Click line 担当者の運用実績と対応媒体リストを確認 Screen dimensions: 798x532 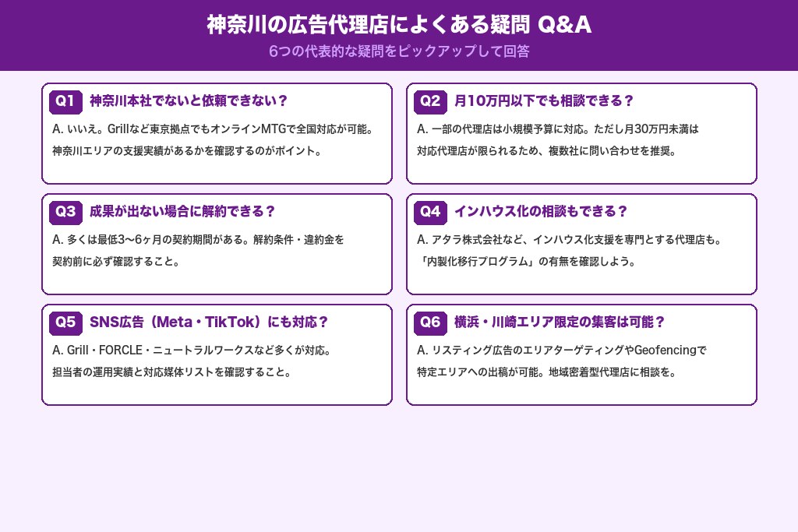click(x=173, y=372)
